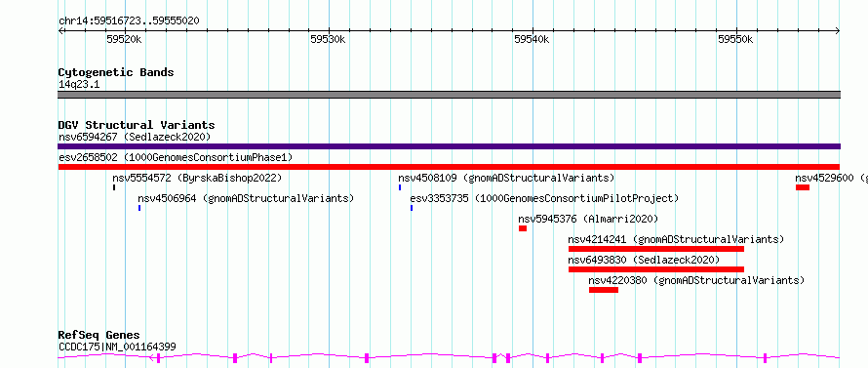Click the Cytogenetic Bands track title

[116, 72]
